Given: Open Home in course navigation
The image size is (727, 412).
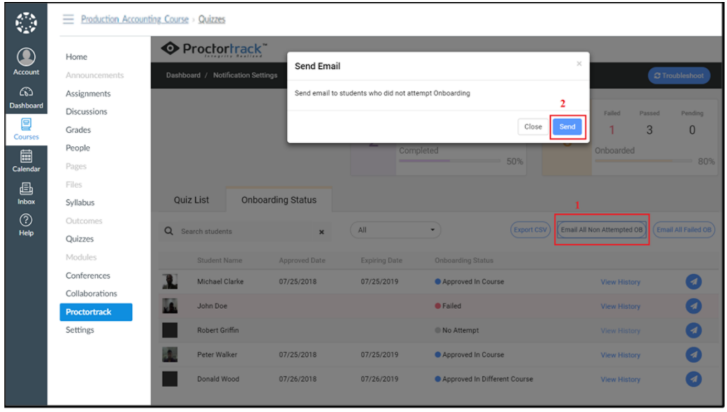Looking at the screenshot, I should [x=76, y=57].
